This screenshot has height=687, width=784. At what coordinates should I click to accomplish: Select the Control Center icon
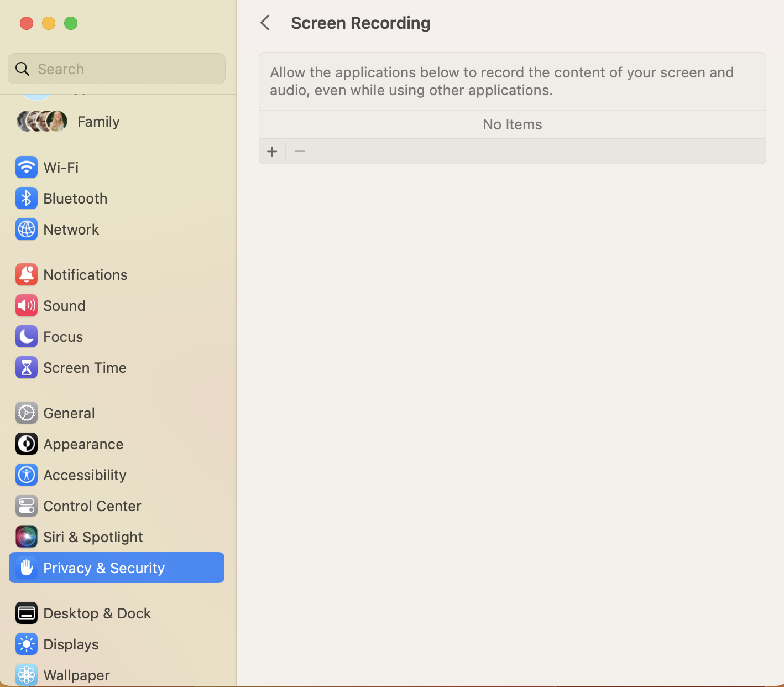pos(27,506)
